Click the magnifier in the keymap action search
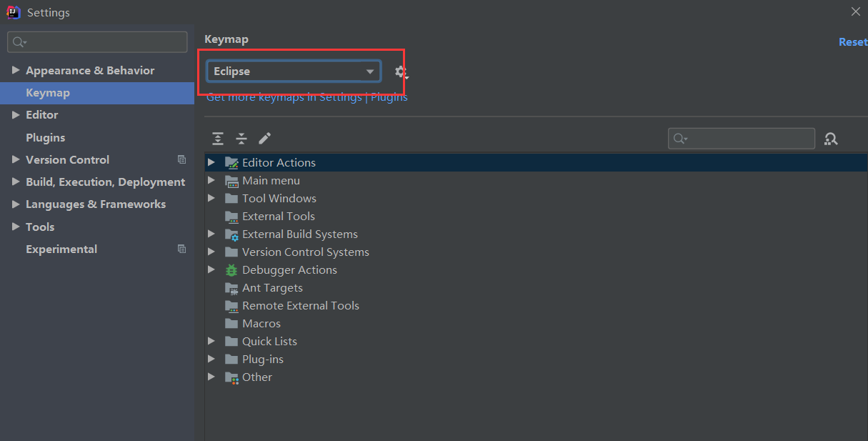The image size is (868, 441). [x=680, y=139]
